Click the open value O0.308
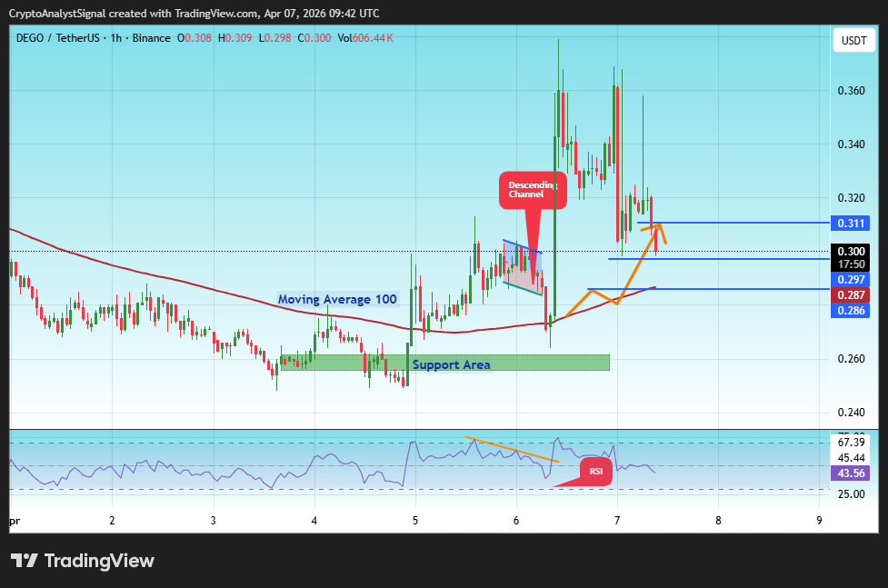The image size is (888, 588). point(195,38)
